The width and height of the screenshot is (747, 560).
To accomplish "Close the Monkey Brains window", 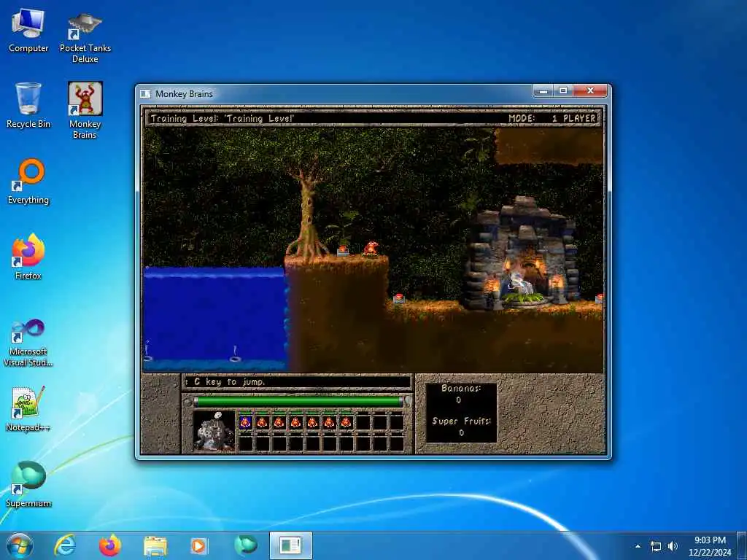I will (591, 90).
